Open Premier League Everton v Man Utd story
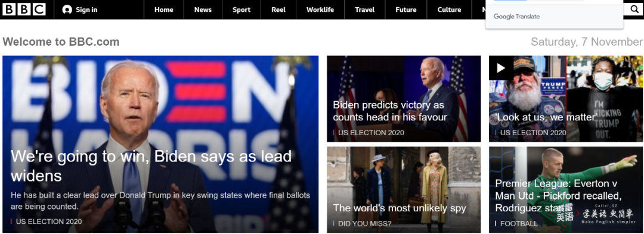644x234 pixels. pos(558,195)
